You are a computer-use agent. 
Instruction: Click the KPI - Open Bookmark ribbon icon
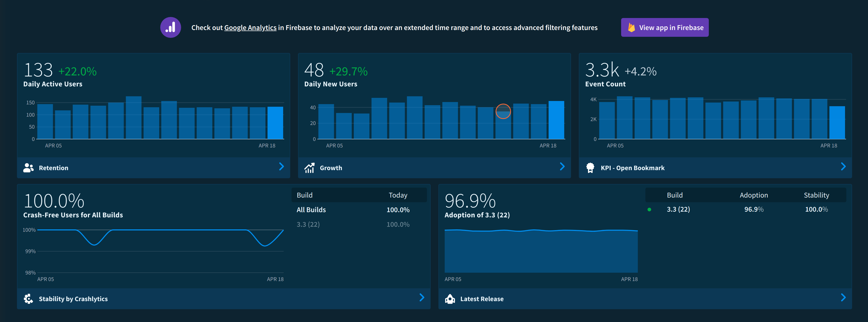point(591,167)
